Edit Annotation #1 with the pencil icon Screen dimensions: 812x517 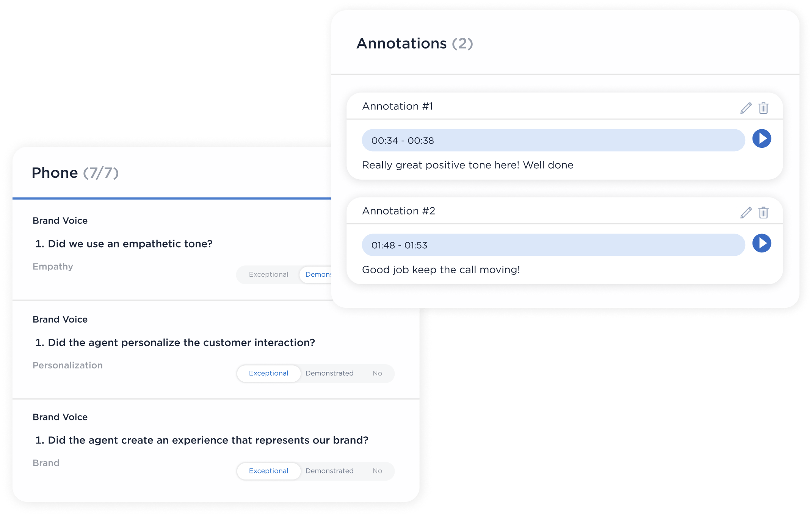point(746,108)
